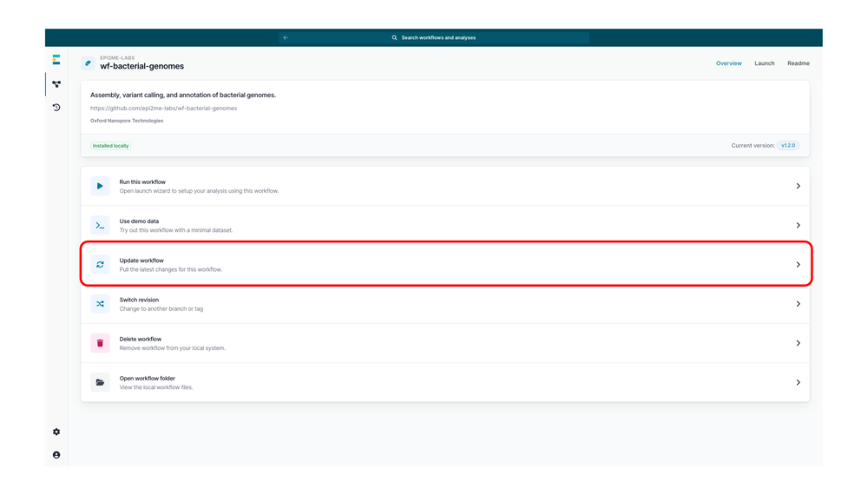Expand the Run this workflow chevron
The height and width of the screenshot is (495, 868).
(799, 186)
